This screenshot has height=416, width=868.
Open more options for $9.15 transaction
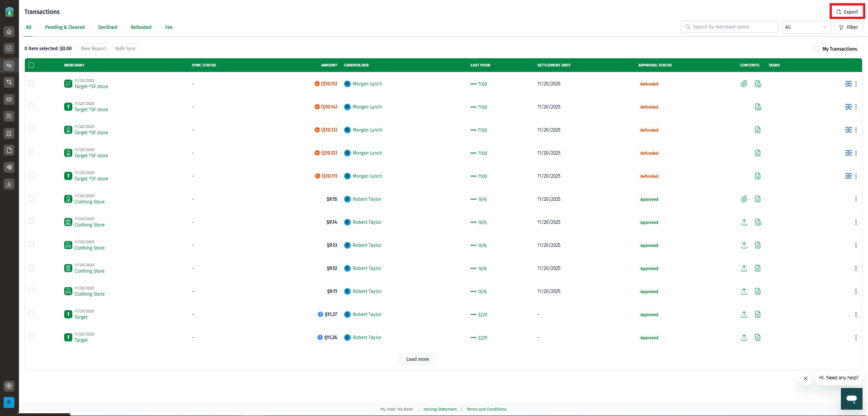click(x=856, y=199)
